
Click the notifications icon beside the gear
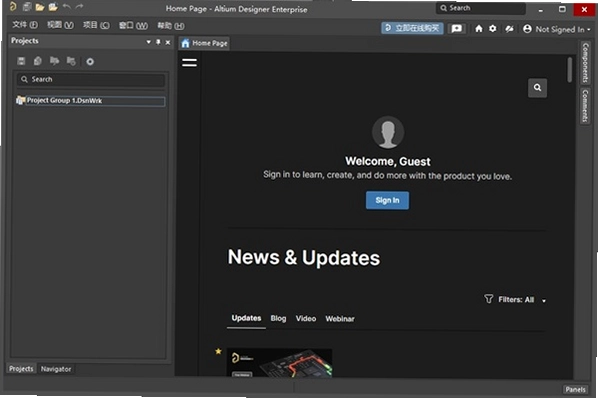[509, 29]
